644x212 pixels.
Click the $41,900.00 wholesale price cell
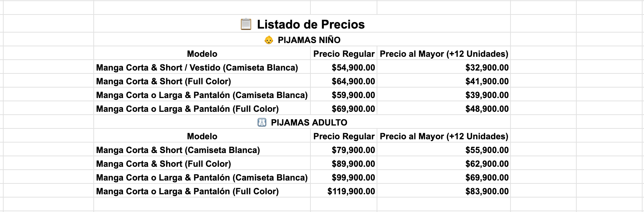487,81
